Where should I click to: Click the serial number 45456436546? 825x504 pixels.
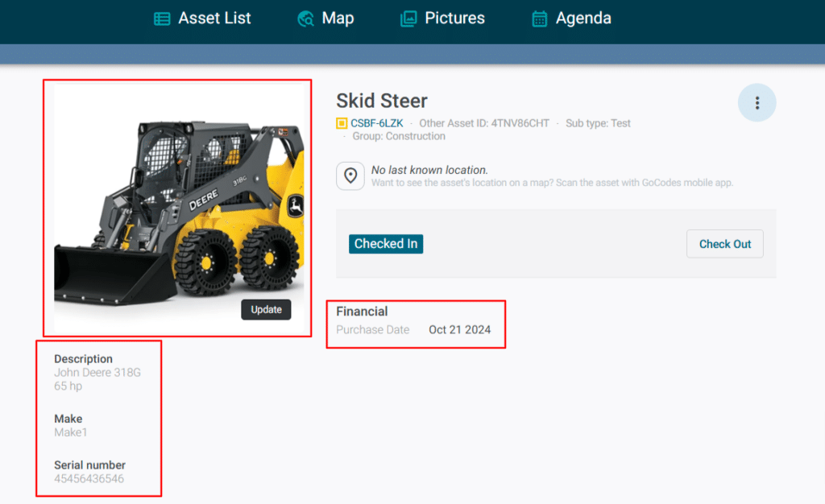(x=89, y=479)
